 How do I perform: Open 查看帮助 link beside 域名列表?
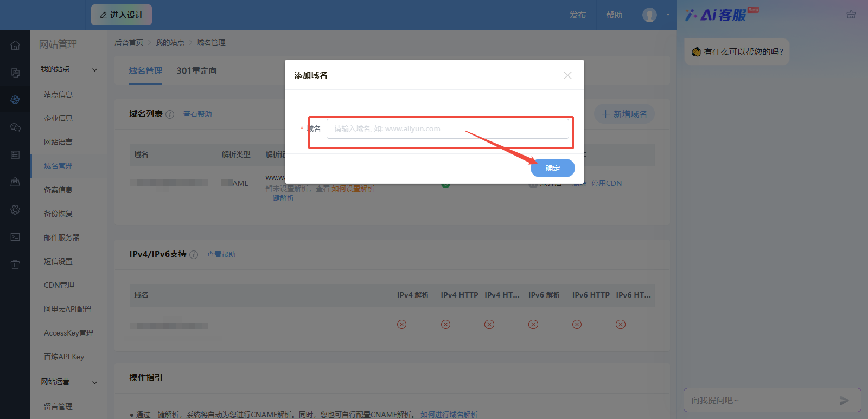coord(197,114)
